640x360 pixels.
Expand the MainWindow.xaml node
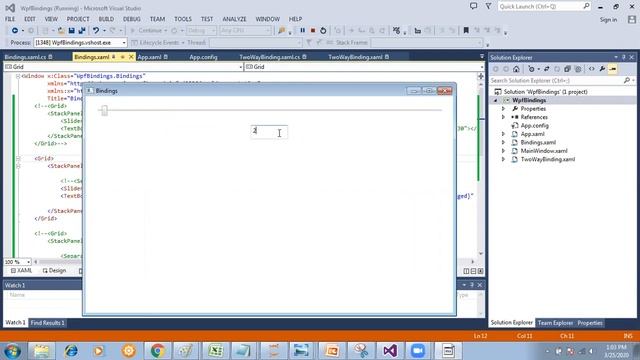click(503, 151)
